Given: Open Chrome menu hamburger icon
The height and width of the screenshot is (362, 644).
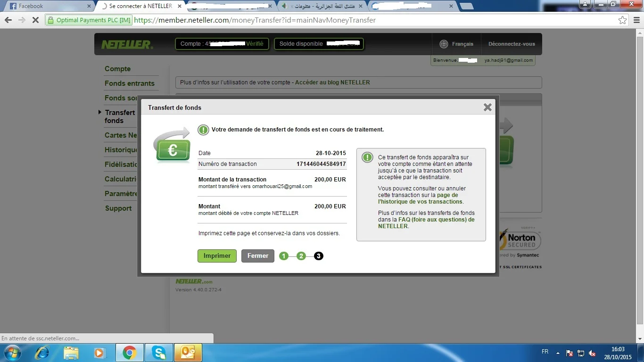Looking at the screenshot, I should tap(635, 20).
